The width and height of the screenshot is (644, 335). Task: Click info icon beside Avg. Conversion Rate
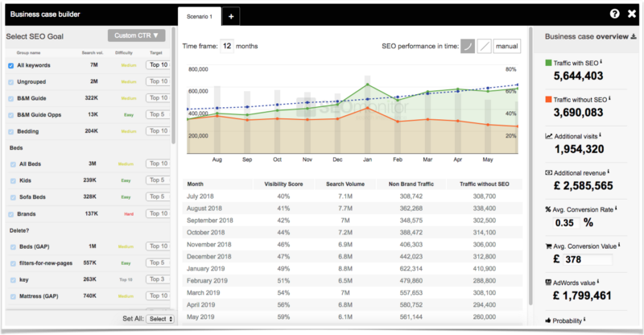(616, 209)
